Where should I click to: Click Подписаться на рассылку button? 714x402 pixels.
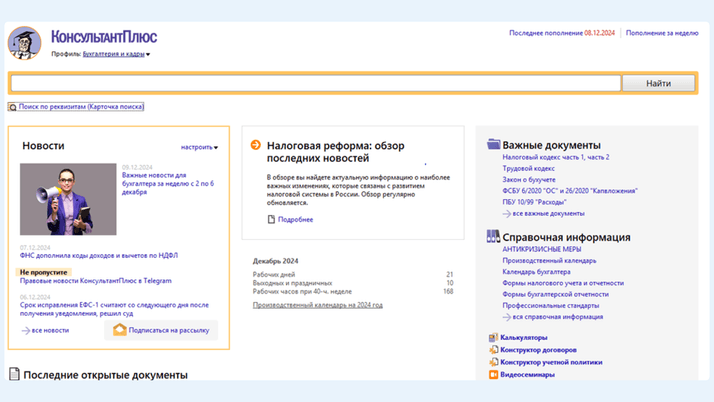coord(161,330)
